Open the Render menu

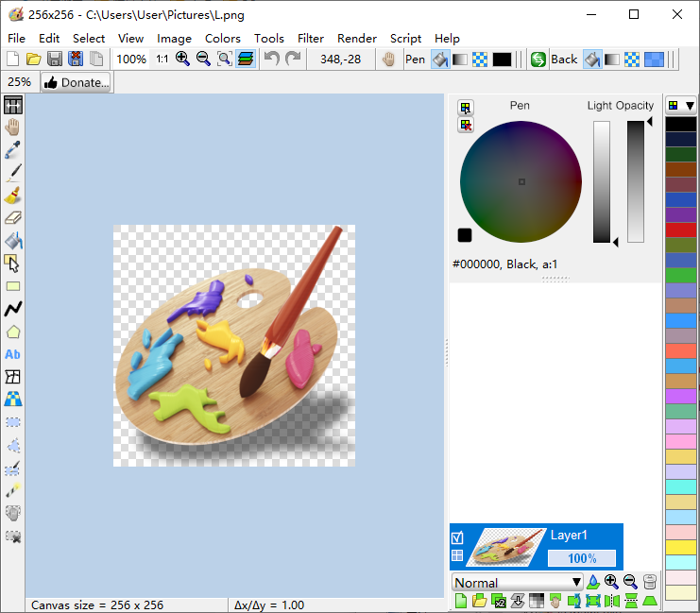tap(357, 39)
